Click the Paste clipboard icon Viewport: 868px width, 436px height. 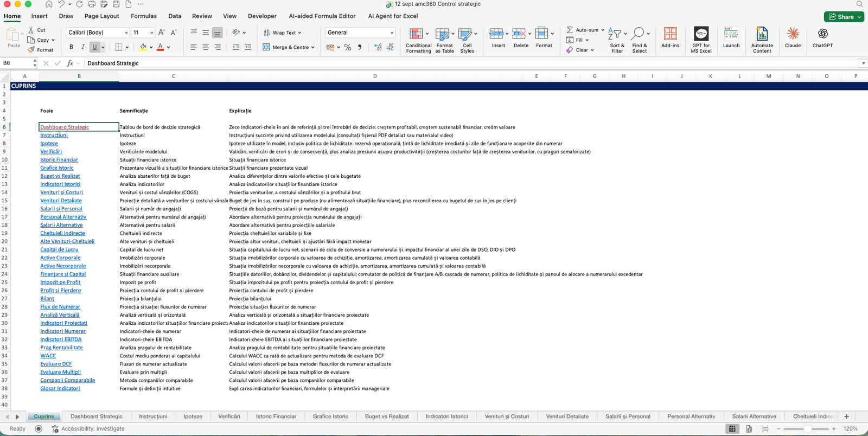[12, 35]
